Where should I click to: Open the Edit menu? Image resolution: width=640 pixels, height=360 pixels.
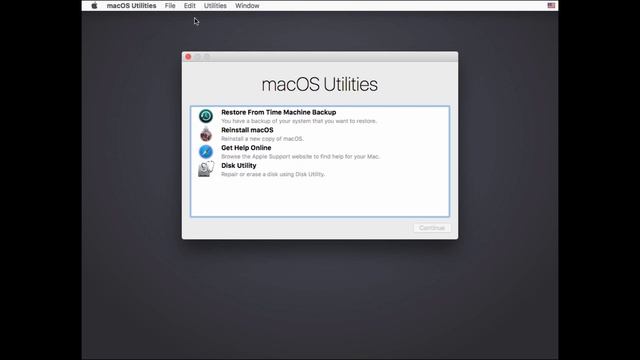pos(189,6)
